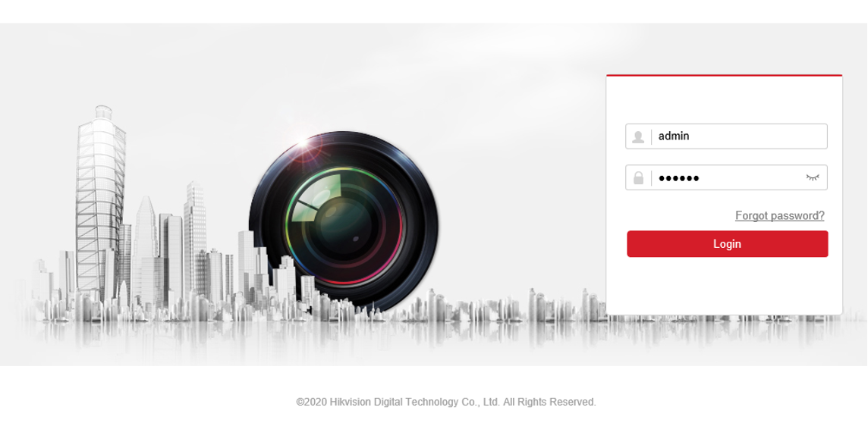Focus the username field containing admin
868x426 pixels.
[726, 136]
